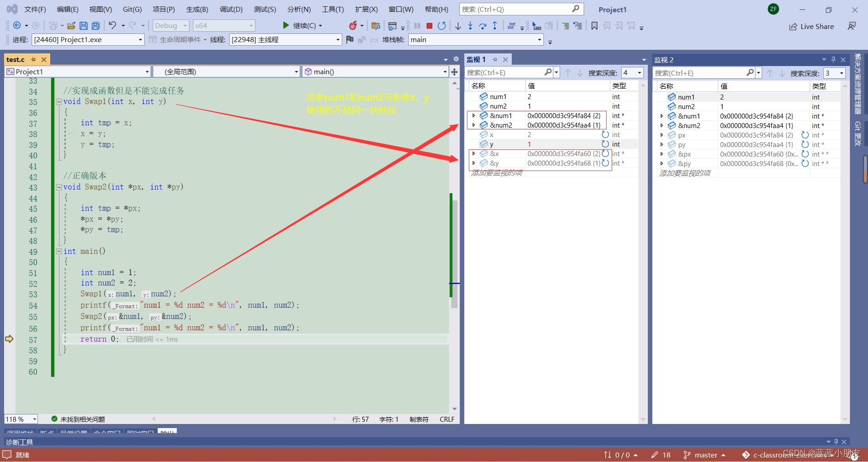This screenshot has width=868, height=462.
Task: Open file with the folder icon
Action: point(71,26)
